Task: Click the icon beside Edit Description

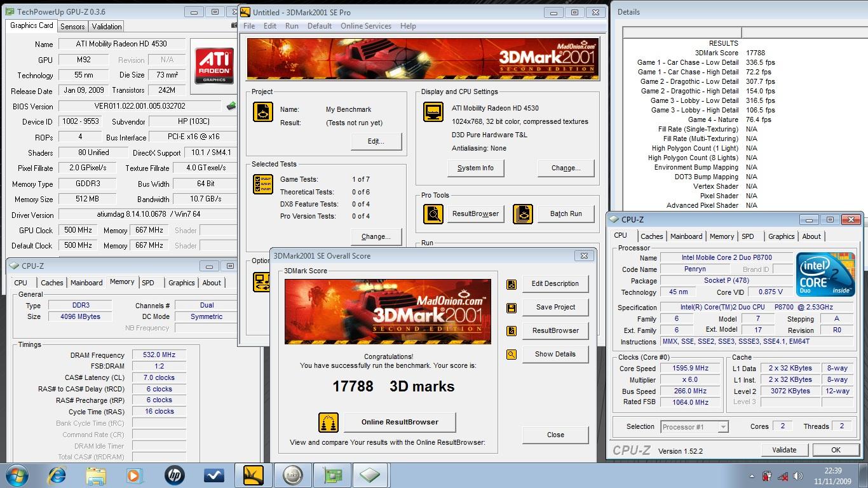Action: point(512,284)
